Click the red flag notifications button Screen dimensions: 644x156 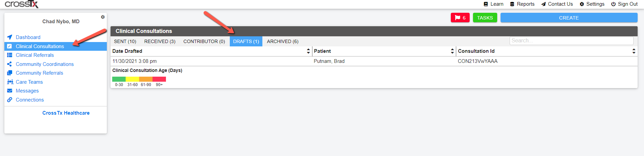pos(460,18)
